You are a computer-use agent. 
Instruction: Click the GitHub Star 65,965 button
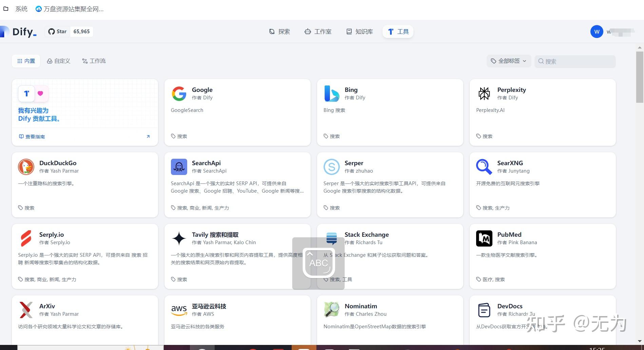pyautogui.click(x=69, y=31)
